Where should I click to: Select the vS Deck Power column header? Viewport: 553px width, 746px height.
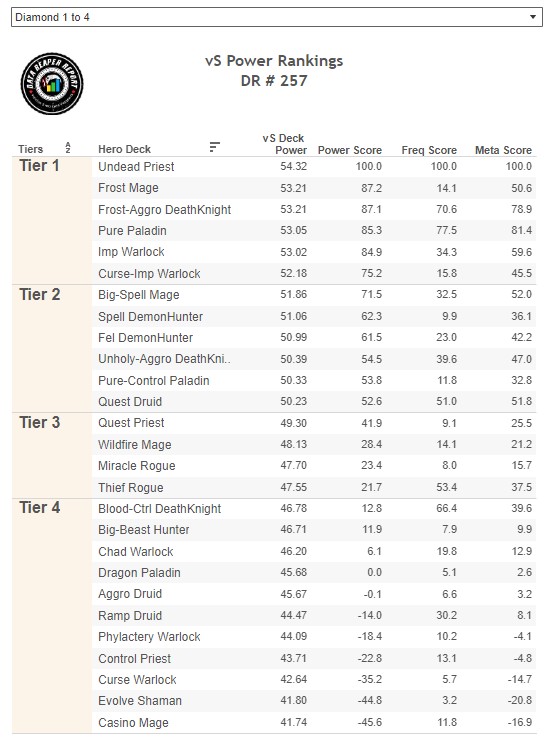coord(284,144)
